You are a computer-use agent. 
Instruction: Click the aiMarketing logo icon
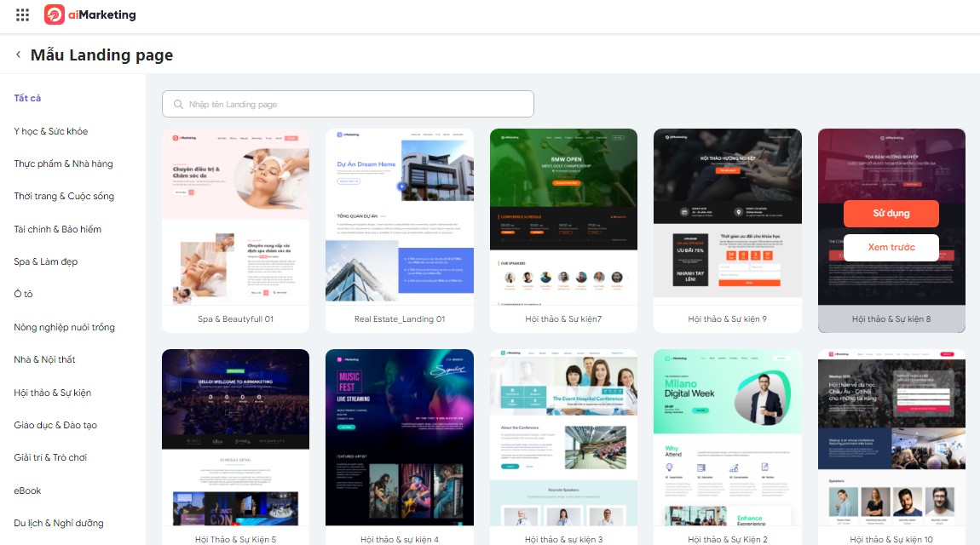pos(55,15)
